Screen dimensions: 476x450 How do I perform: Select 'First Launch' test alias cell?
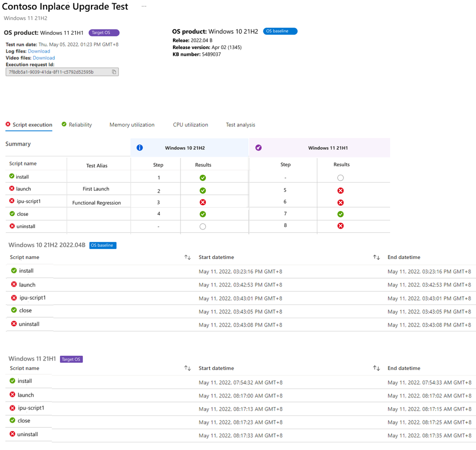click(96, 189)
